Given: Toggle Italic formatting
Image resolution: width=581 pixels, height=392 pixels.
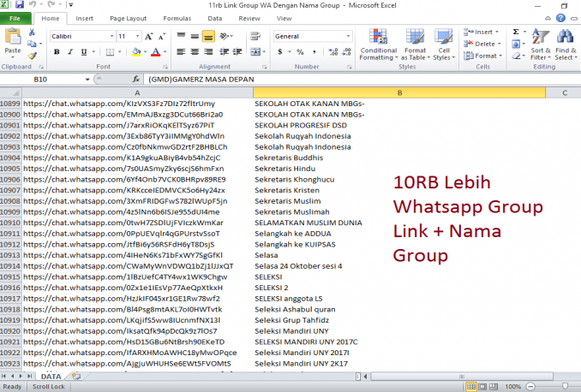Looking at the screenshot, I should pyautogui.click(x=69, y=52).
